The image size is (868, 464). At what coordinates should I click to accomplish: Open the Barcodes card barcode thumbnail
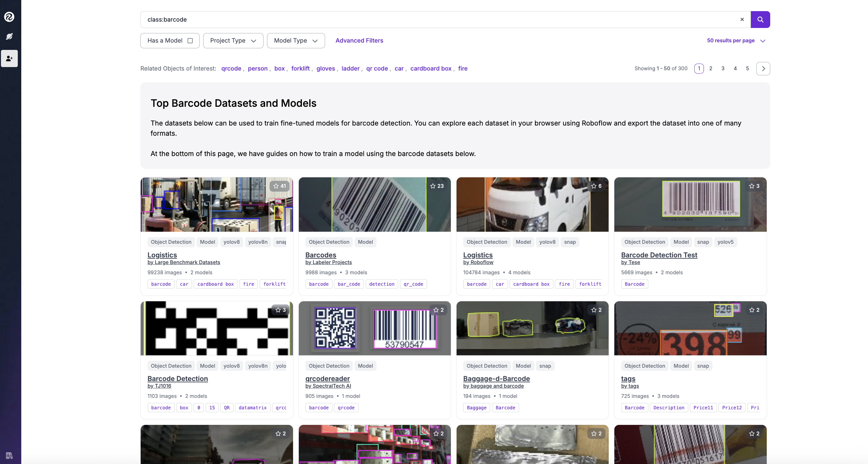(374, 204)
